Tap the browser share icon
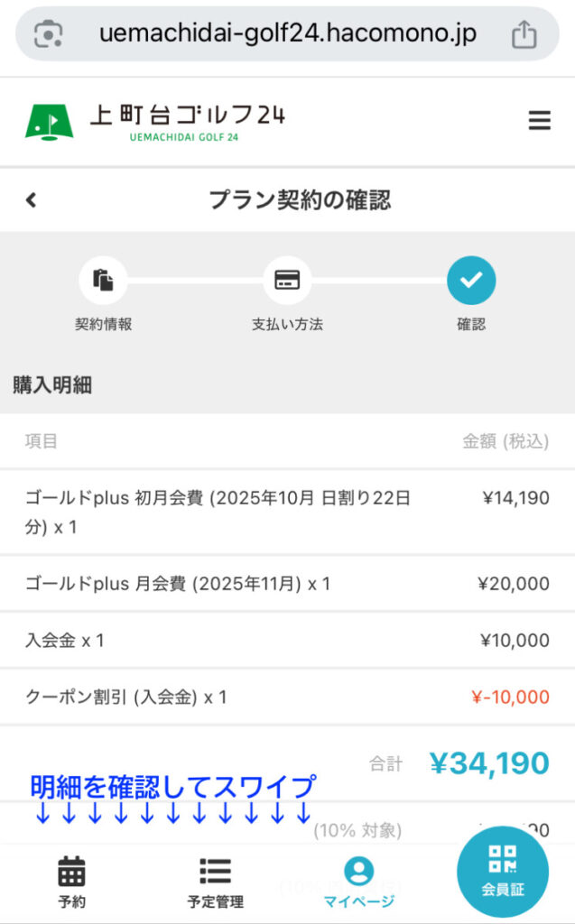The width and height of the screenshot is (575, 924). tap(524, 34)
